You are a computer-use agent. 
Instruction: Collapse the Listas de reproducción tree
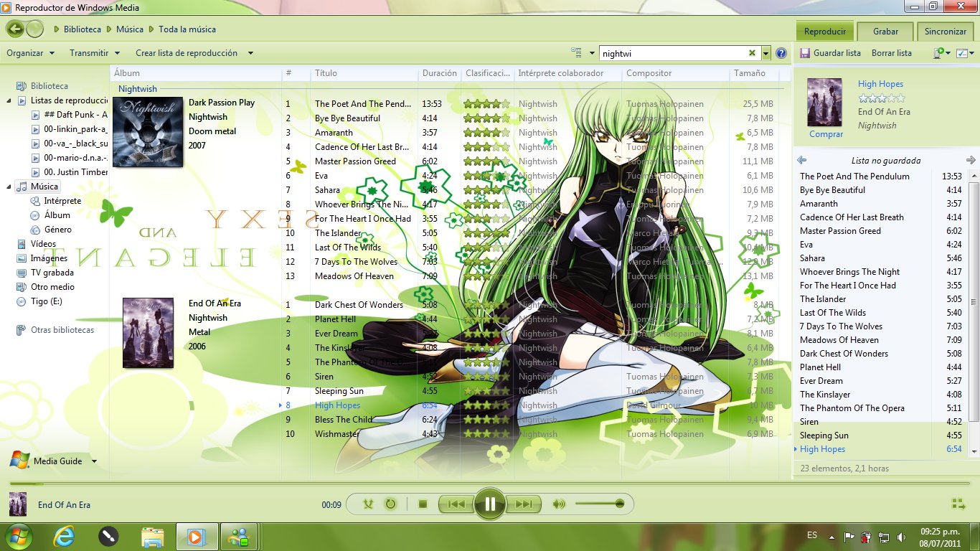pos(9,100)
